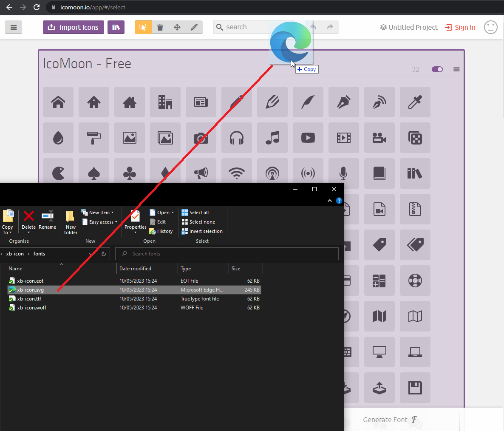Open Explorer help question mark
Image resolution: width=504 pixels, height=431 pixels.
click(x=339, y=201)
